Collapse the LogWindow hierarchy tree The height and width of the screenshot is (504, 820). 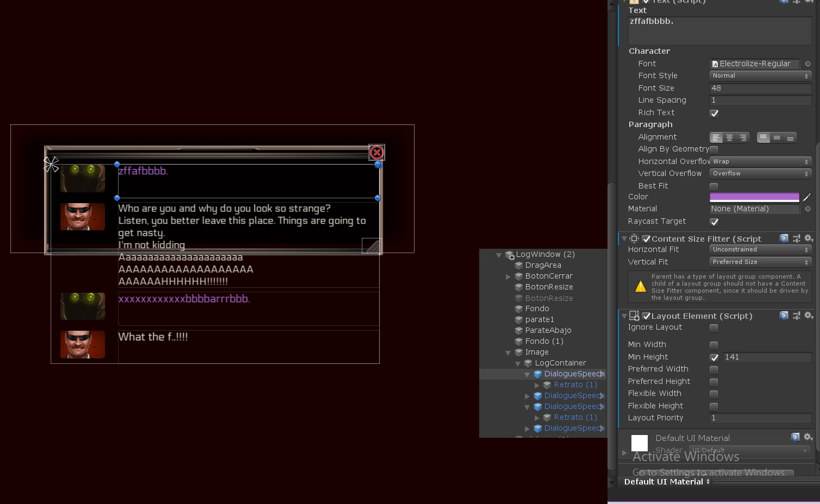[x=499, y=254]
